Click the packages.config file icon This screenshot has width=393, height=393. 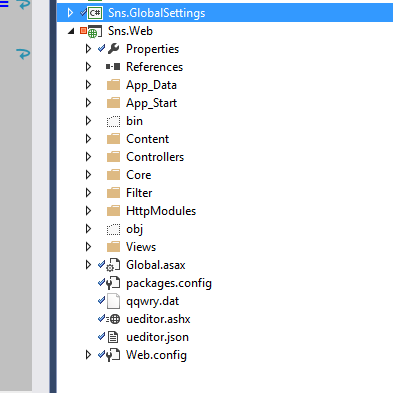[113, 283]
